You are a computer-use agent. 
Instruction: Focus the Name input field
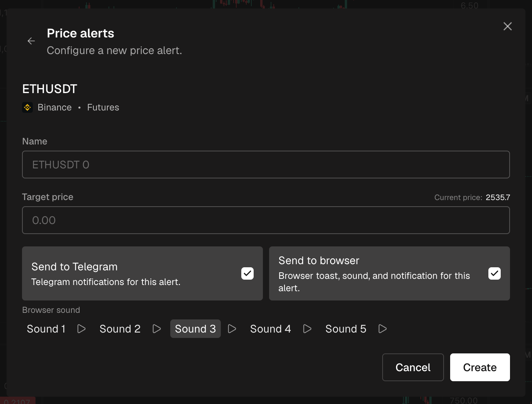pyautogui.click(x=266, y=165)
